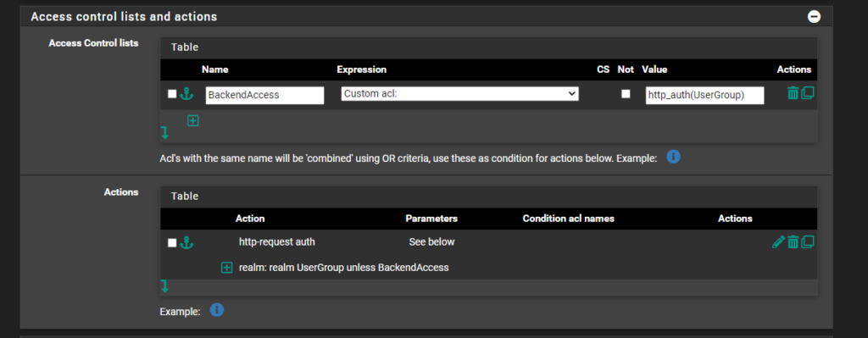Open the Custom acl expression dropdown
This screenshot has width=868, height=338.
point(460,94)
